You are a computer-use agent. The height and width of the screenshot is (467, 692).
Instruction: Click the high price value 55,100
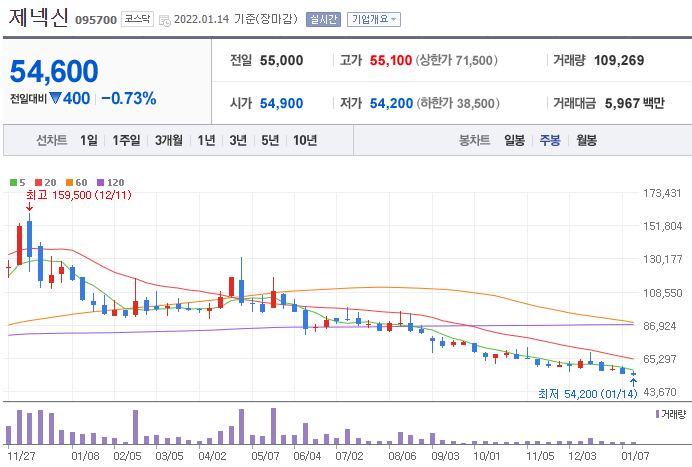(x=391, y=60)
